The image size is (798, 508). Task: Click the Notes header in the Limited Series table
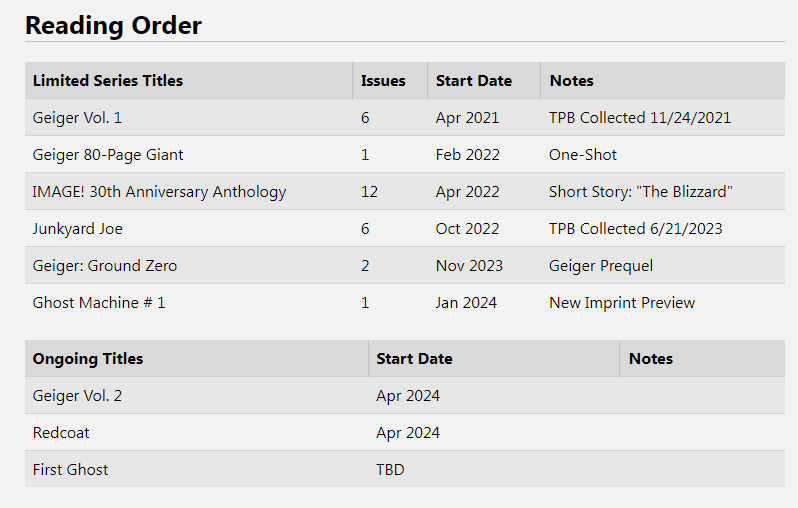pyautogui.click(x=571, y=81)
